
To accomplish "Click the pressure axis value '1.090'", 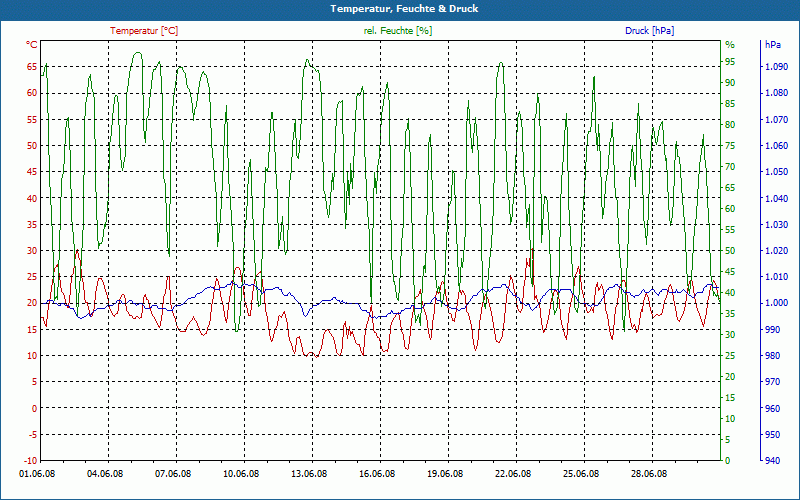I will coord(777,67).
